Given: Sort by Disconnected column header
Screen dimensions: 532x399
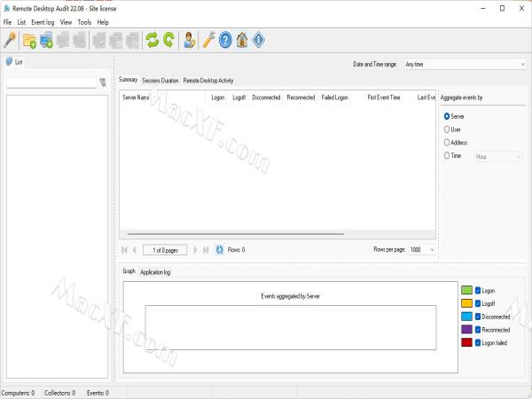Looking at the screenshot, I should point(266,98).
